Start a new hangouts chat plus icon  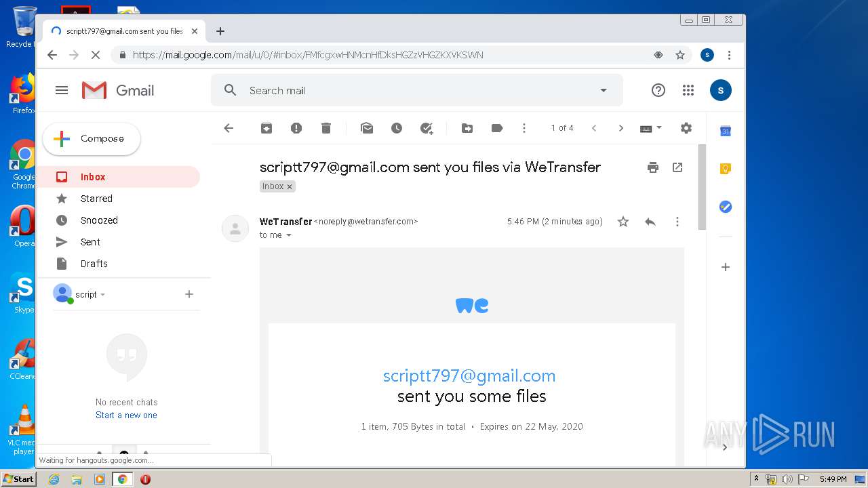click(x=189, y=294)
